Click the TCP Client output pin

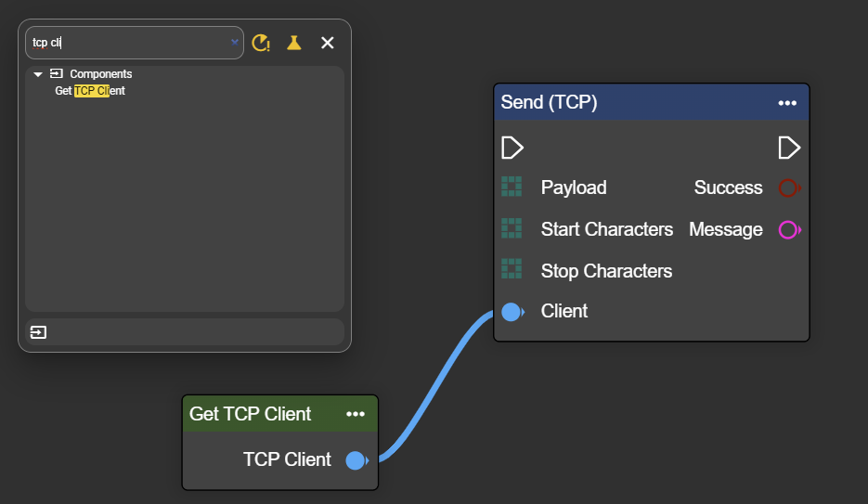[356, 460]
